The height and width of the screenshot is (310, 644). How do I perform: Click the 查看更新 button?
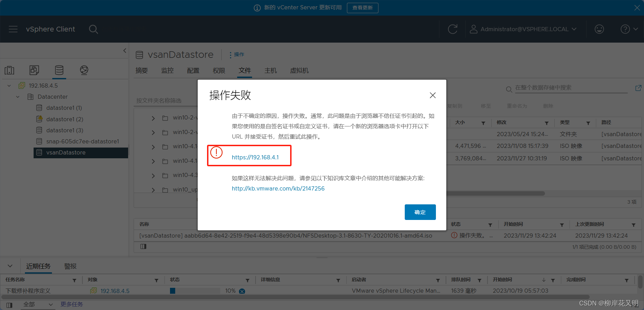pos(363,8)
